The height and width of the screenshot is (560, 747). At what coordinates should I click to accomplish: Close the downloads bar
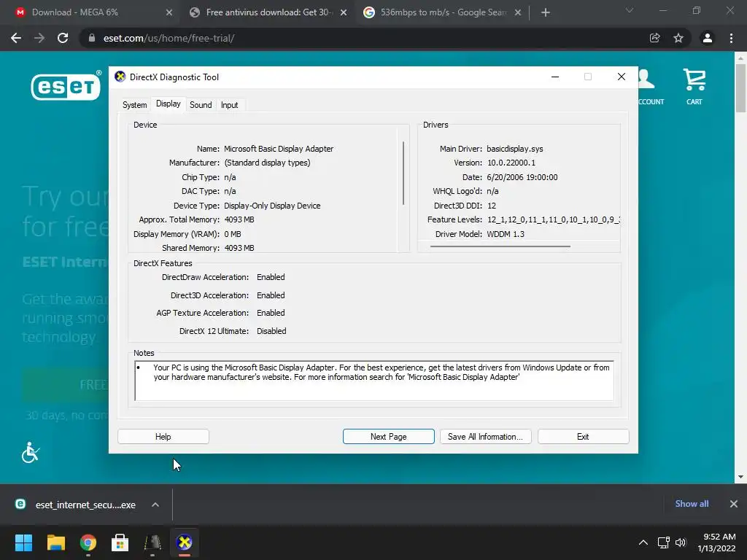pyautogui.click(x=734, y=504)
